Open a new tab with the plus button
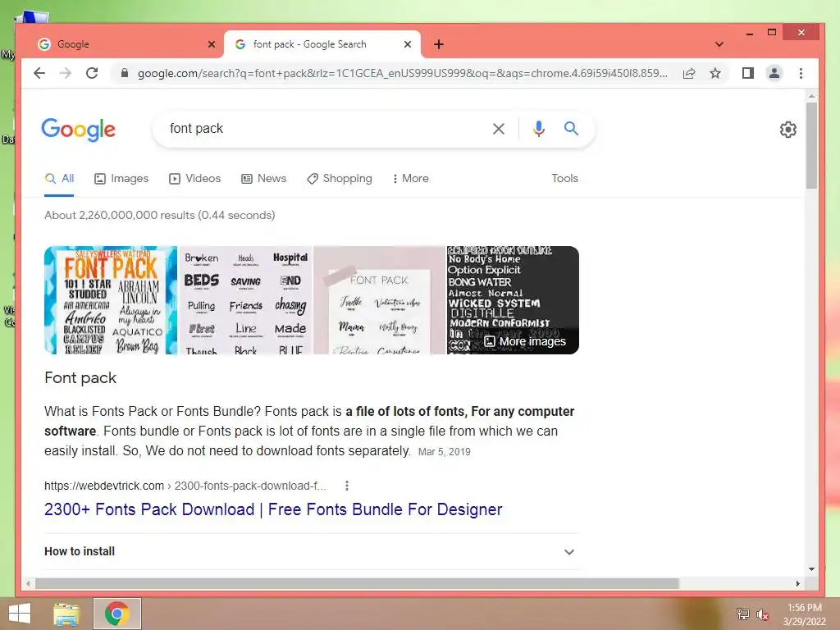The width and height of the screenshot is (840, 630). pos(439,44)
